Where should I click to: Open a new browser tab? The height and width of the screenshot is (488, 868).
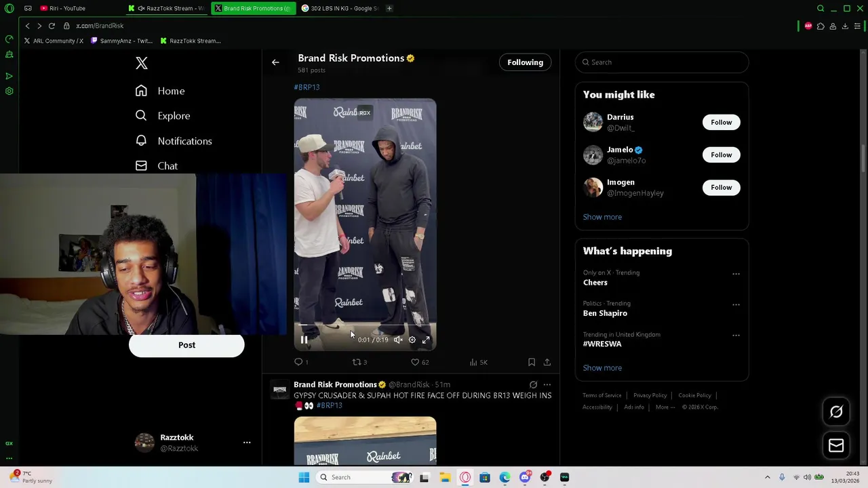click(x=389, y=8)
